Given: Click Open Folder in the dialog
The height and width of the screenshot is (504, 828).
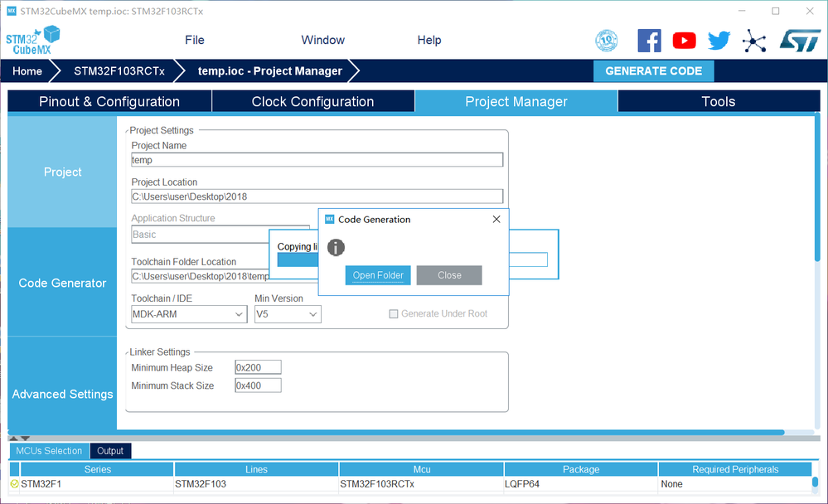Looking at the screenshot, I should tap(378, 275).
